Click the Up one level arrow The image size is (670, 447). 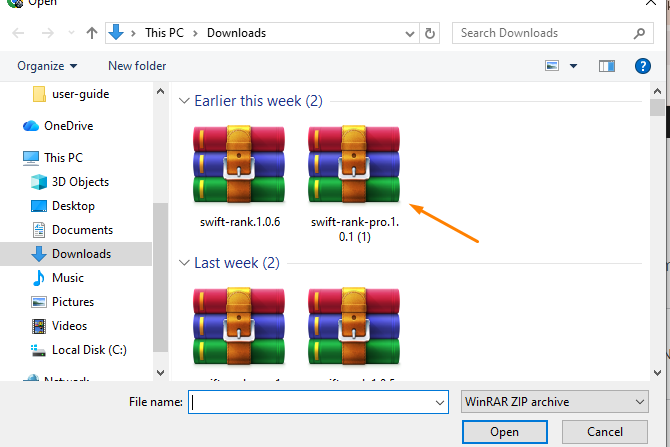click(x=92, y=33)
